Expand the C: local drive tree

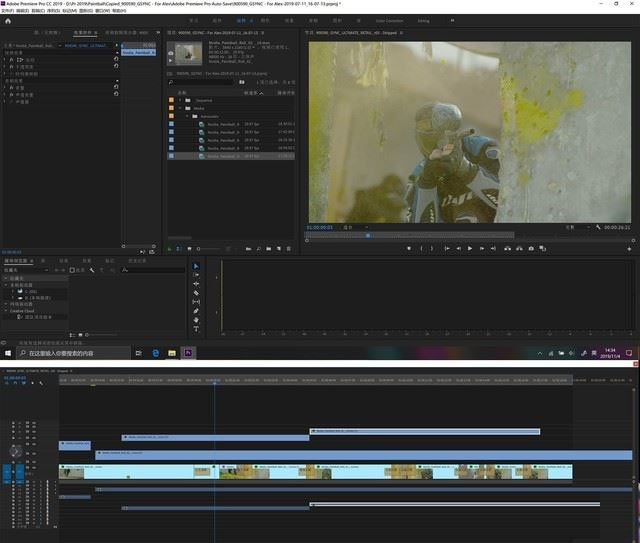tap(12, 291)
